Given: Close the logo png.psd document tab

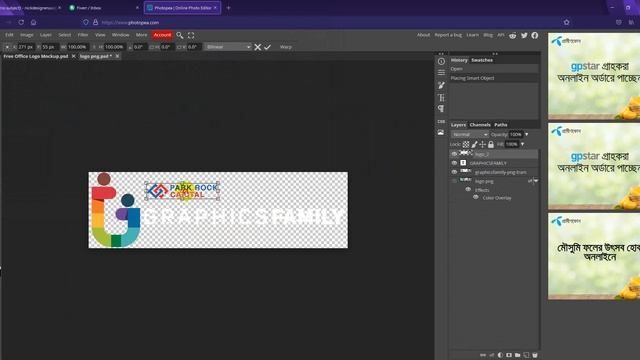Looking at the screenshot, I should tap(117, 56).
